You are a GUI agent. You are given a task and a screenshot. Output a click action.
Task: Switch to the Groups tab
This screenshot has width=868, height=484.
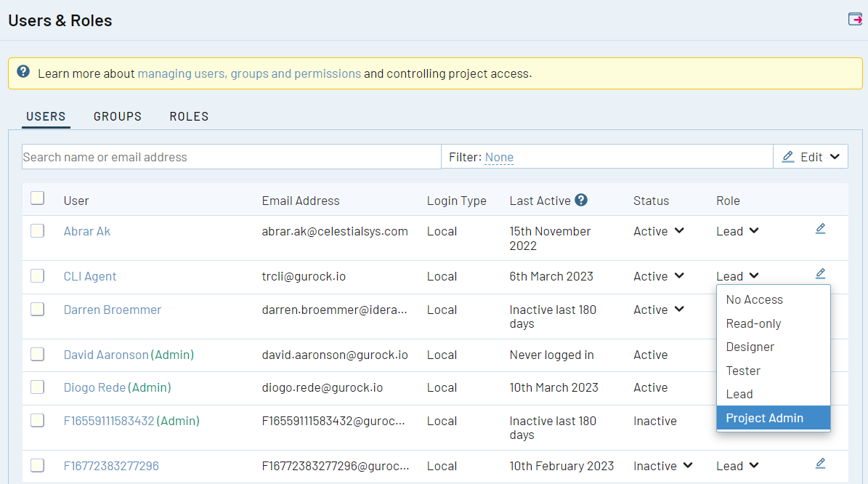(x=118, y=116)
